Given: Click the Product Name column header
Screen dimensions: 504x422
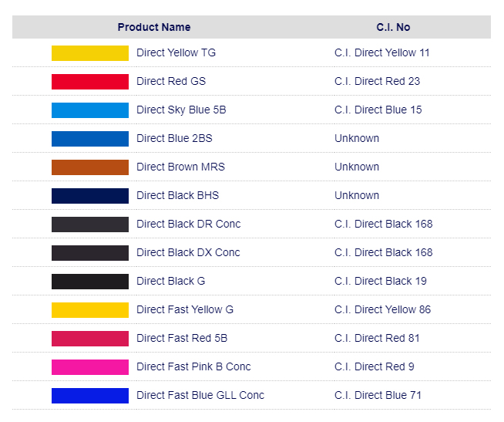Looking at the screenshot, I should tap(154, 27).
